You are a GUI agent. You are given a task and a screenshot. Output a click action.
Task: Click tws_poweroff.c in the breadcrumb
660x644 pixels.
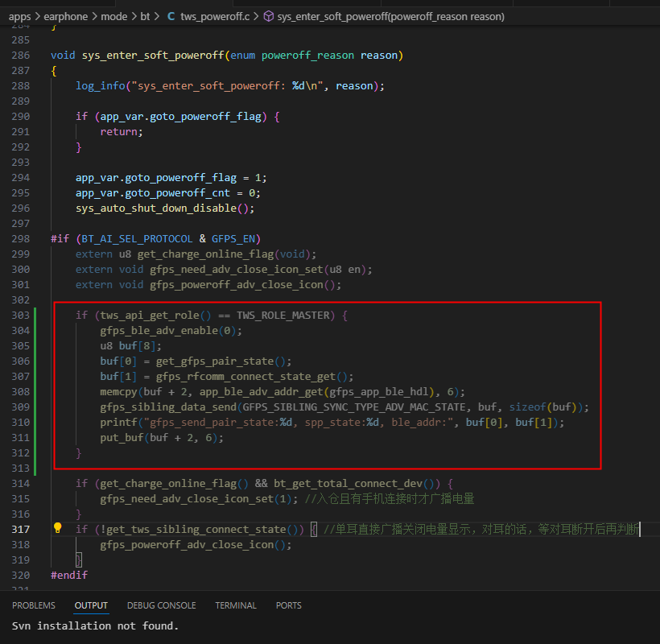coord(215,16)
